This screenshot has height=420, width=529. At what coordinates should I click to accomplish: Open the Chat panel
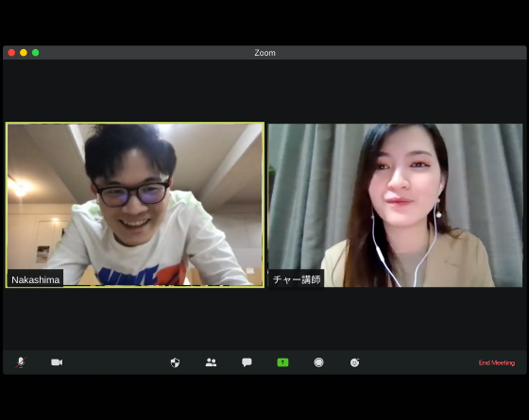click(x=247, y=362)
